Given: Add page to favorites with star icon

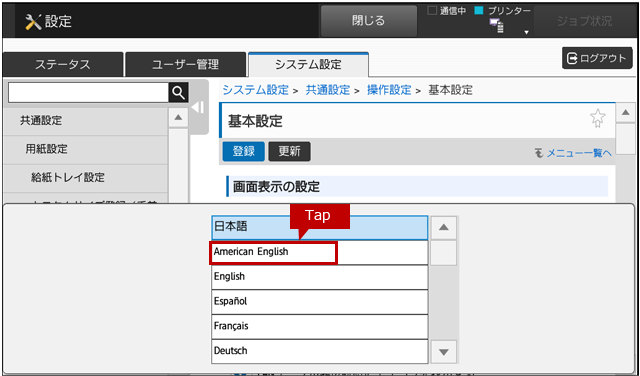Looking at the screenshot, I should click(x=598, y=119).
